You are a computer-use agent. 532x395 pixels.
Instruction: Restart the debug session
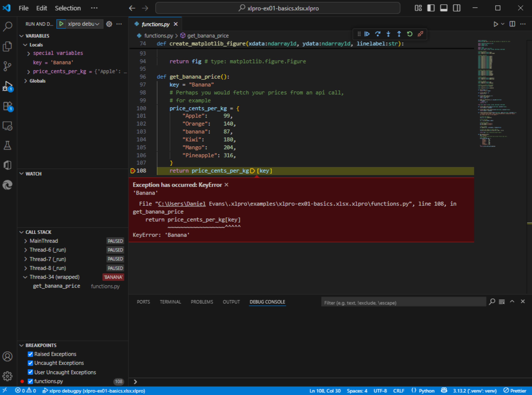[410, 34]
